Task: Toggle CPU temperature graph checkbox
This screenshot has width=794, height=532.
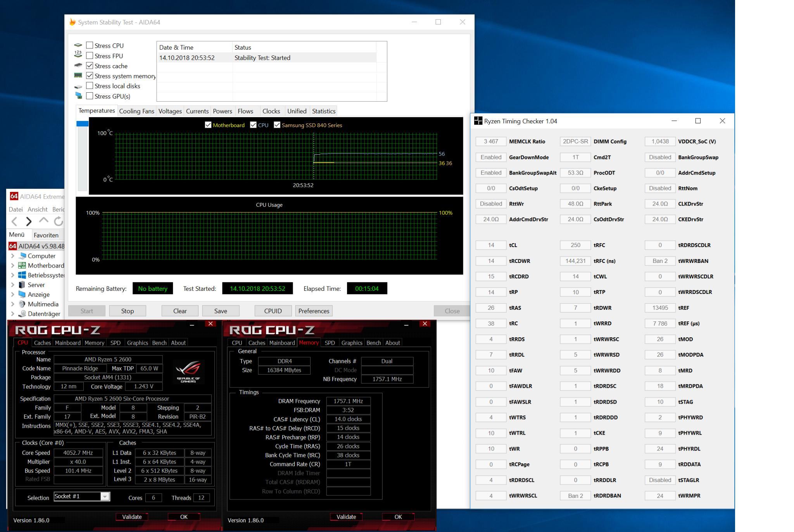Action: (254, 125)
